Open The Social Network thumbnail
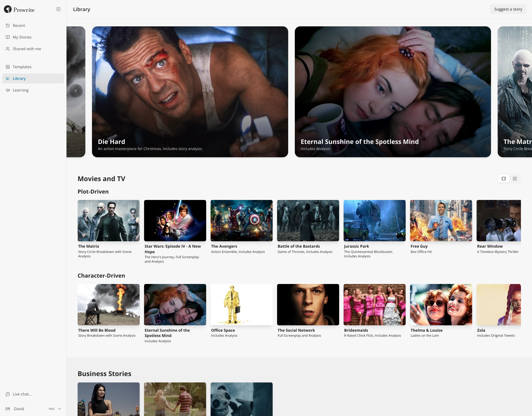 [x=308, y=305]
